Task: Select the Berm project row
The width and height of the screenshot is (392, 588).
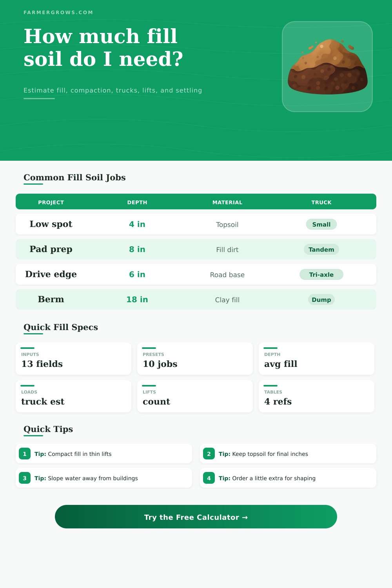Action: [196, 299]
